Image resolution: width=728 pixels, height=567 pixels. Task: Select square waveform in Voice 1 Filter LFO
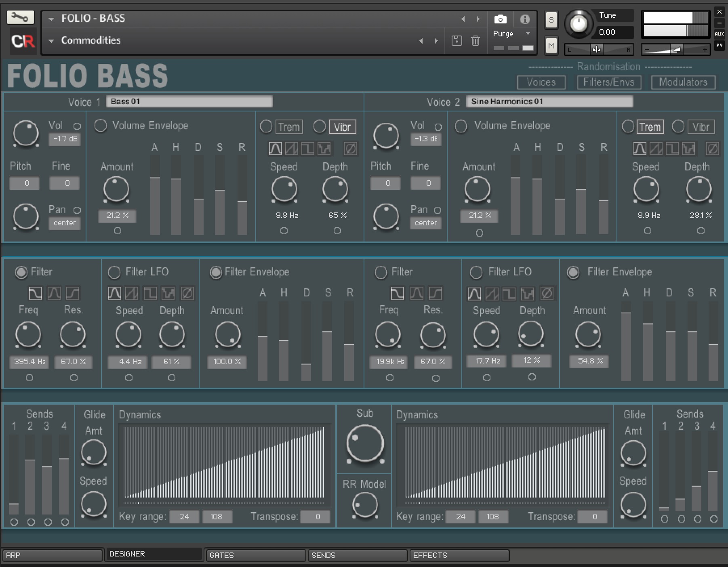pyautogui.click(x=150, y=293)
